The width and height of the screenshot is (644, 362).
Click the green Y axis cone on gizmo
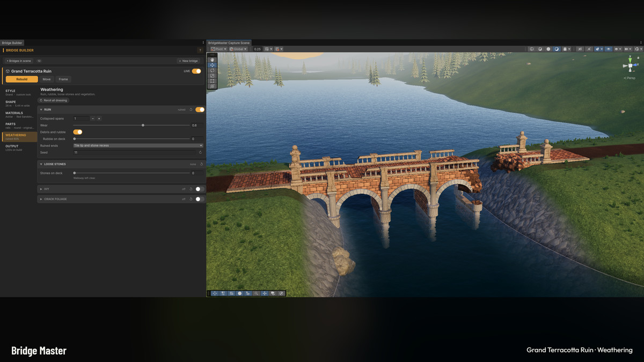[x=630, y=60]
